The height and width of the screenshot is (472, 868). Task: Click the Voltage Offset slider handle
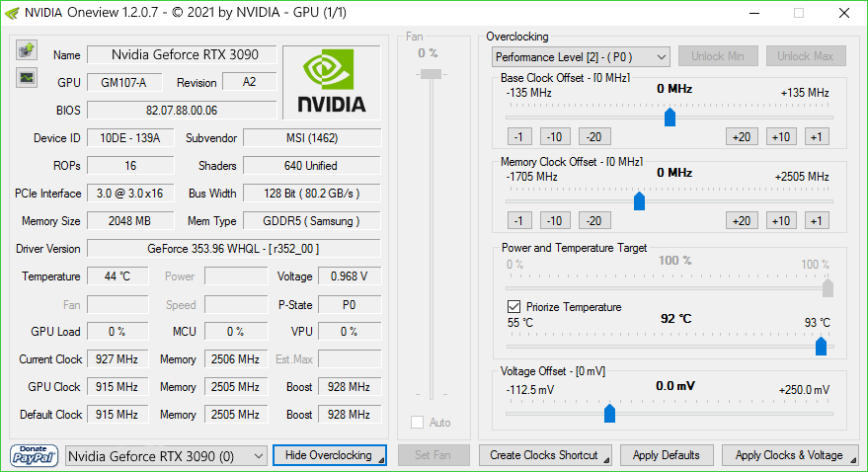click(x=609, y=413)
